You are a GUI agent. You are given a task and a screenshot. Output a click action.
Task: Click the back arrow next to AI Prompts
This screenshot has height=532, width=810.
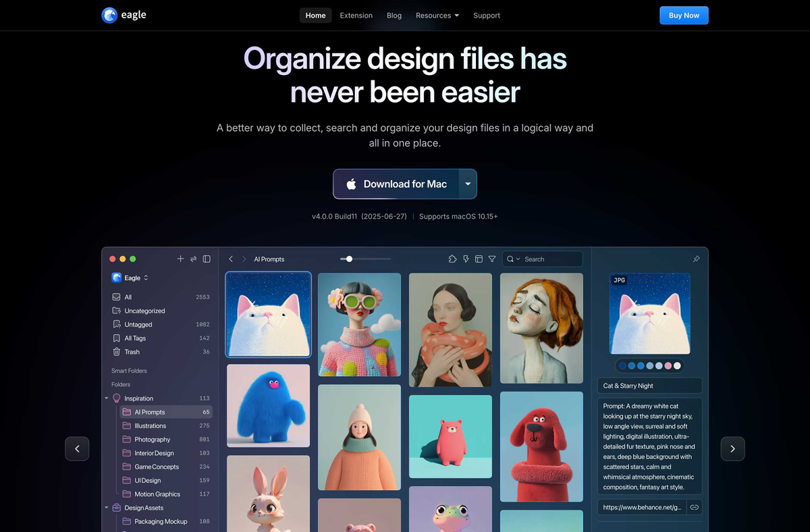(231, 259)
